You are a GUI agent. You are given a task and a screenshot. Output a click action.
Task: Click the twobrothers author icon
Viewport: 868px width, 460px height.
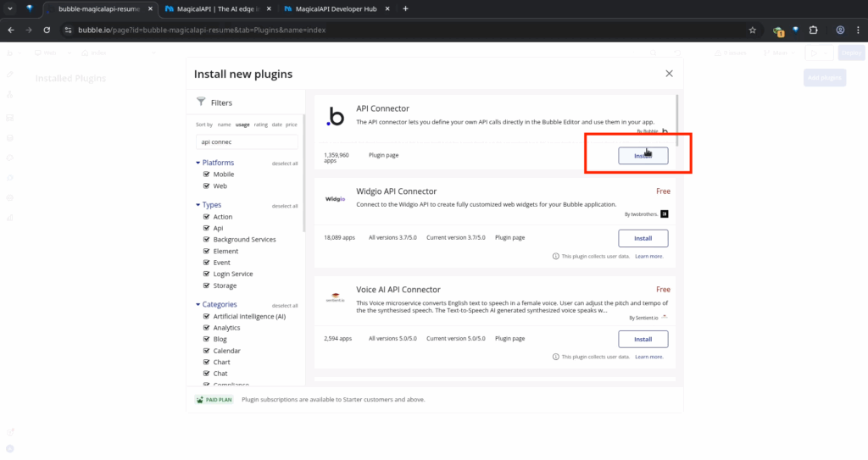pos(665,214)
